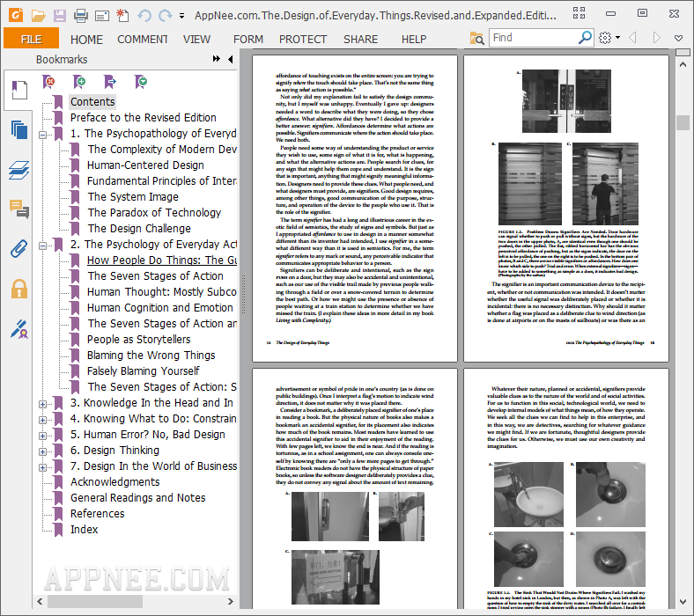Open a file with the folder icon
This screenshot has height=616, width=694.
point(39,16)
